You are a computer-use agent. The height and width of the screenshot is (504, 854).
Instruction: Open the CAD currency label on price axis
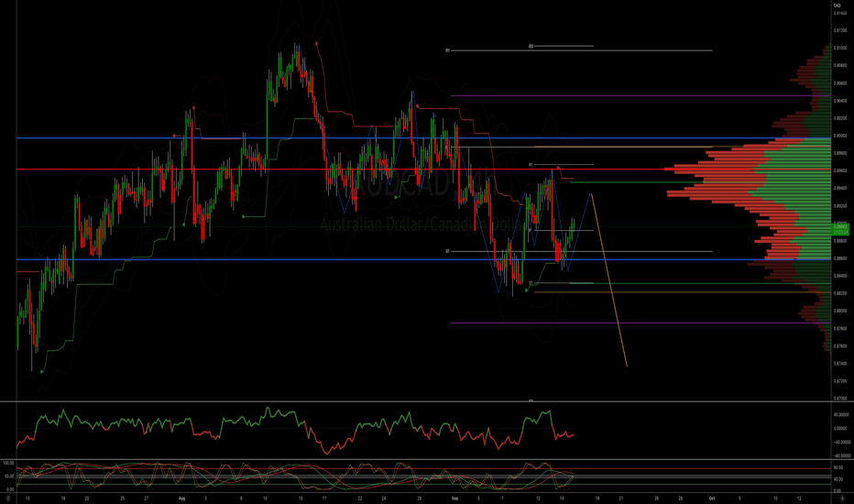[838, 5]
